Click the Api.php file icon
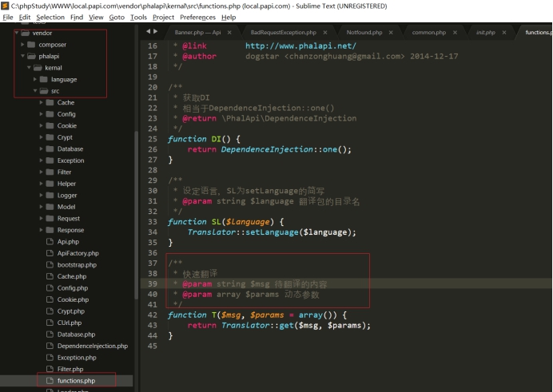The image size is (553, 392). tap(50, 242)
